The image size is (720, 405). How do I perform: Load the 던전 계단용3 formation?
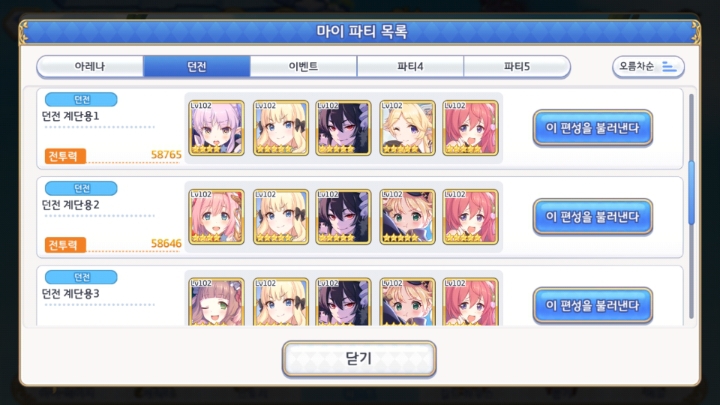592,305
